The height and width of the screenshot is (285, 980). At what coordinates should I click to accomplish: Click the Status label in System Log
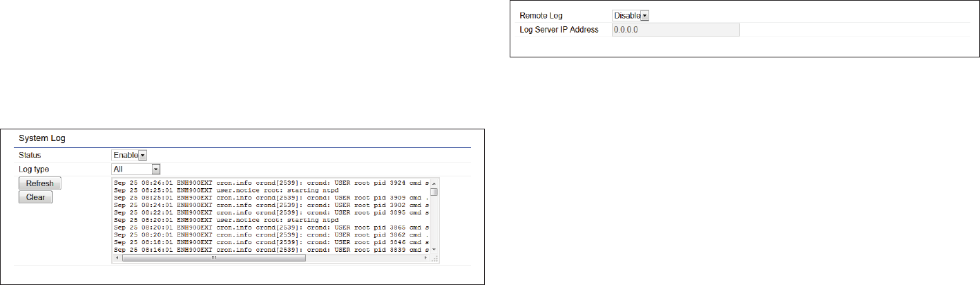(30, 155)
